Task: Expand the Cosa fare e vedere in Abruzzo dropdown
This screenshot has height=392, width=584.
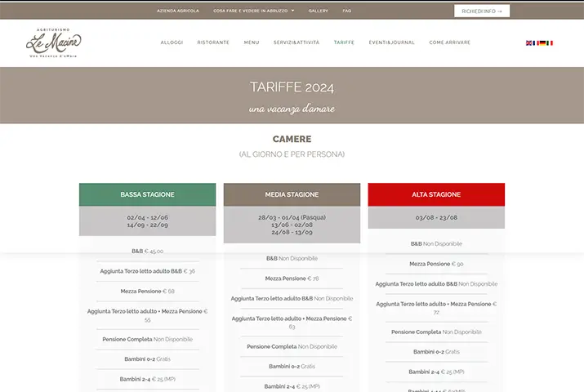Action: click(254, 11)
